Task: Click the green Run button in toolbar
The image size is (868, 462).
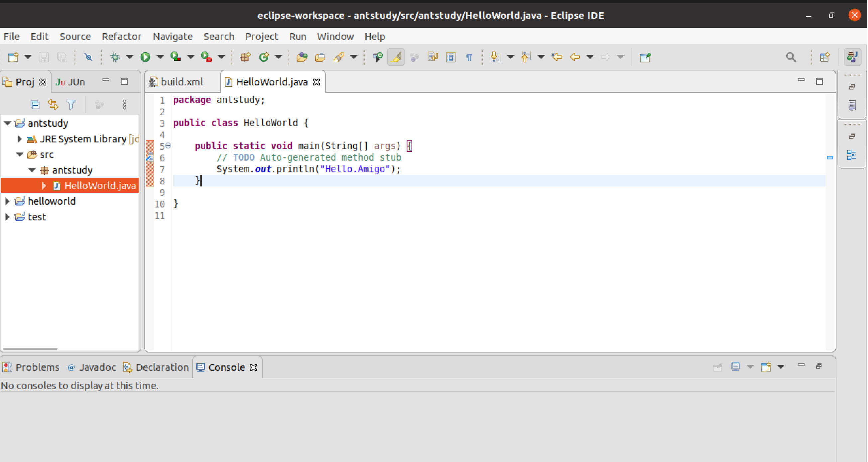Action: click(145, 57)
